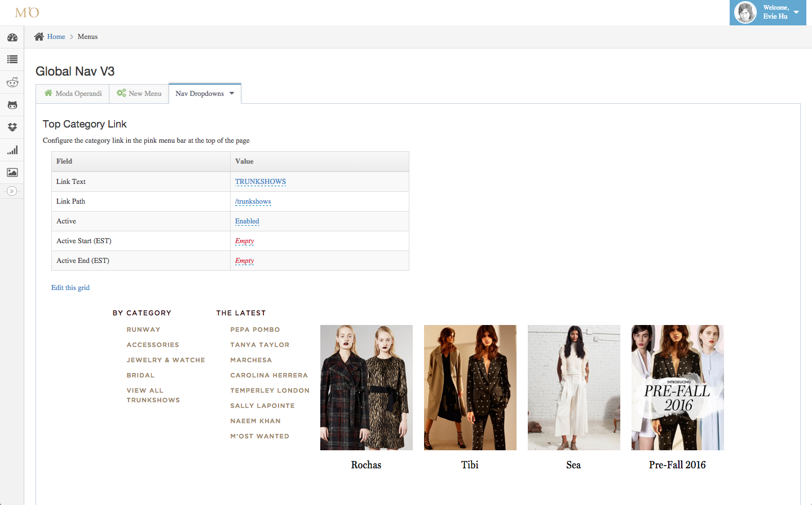Viewport: 812px width, 505px height.
Task: Expand the sidebar with double-arrow button
Action: coord(12,191)
